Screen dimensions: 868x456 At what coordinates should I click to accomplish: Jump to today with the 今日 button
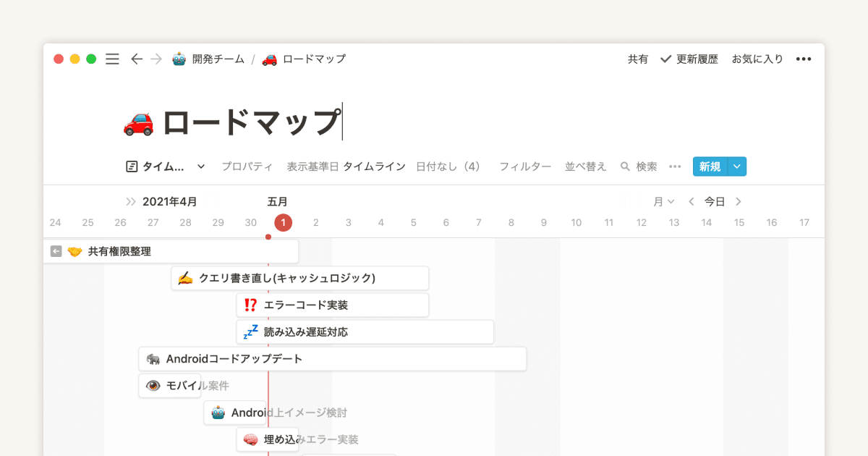(x=715, y=201)
